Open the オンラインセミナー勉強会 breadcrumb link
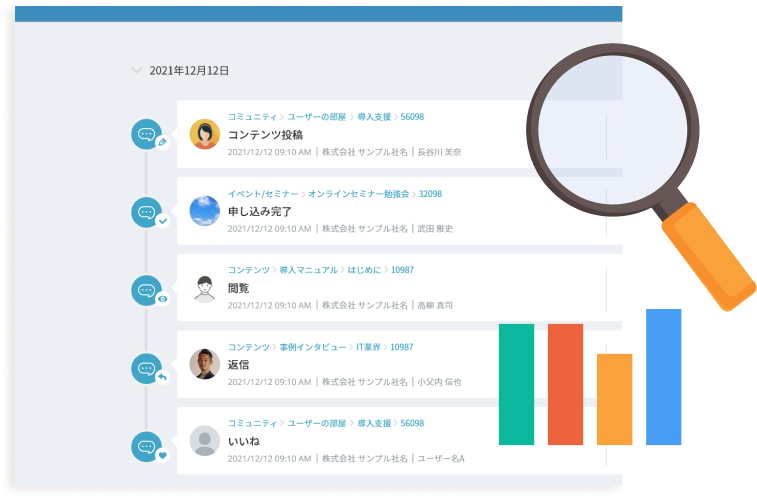Viewport: 757px width, 498px height. tap(359, 194)
